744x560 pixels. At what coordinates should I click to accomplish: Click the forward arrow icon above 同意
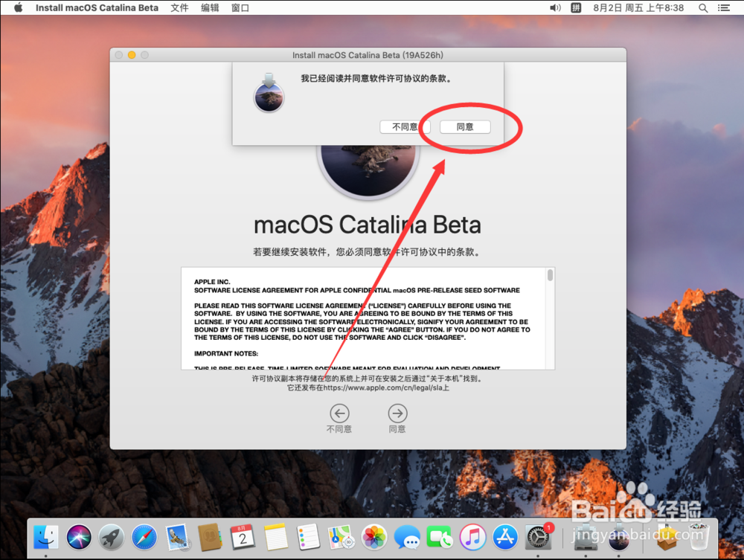(397, 413)
